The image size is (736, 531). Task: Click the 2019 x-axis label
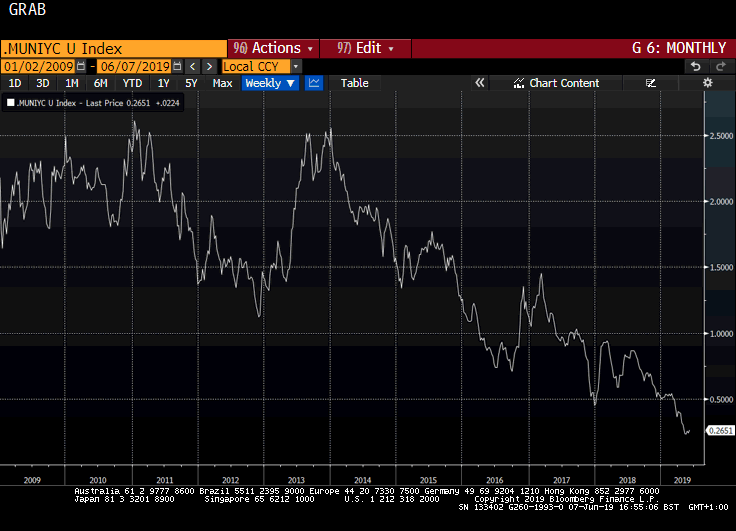click(682, 480)
